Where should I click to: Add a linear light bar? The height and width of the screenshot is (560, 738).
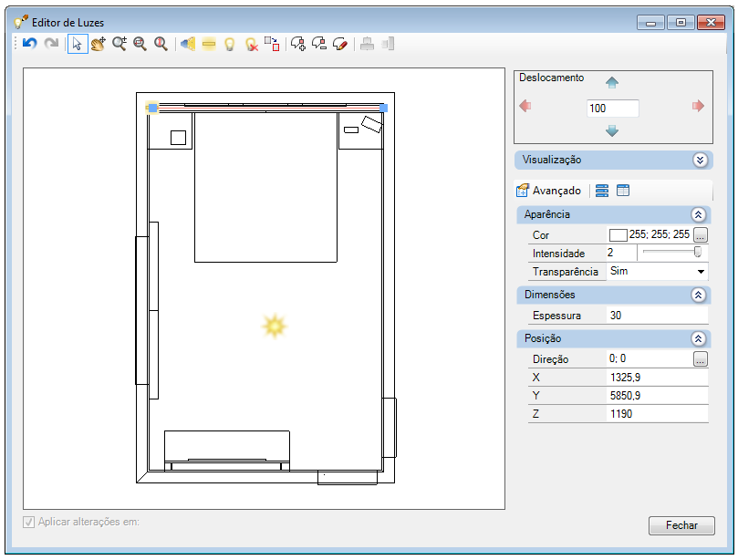[x=209, y=45]
